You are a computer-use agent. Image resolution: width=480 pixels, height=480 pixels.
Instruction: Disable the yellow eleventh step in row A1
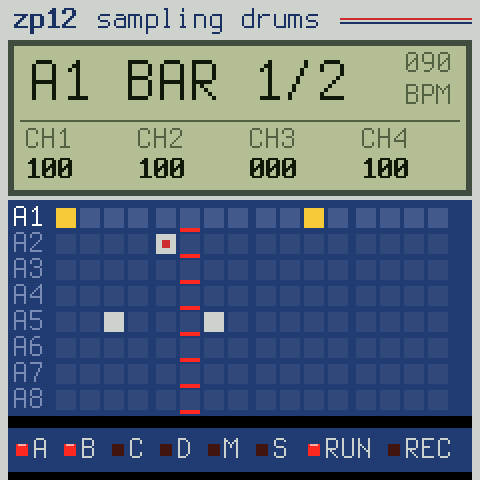coord(314,218)
